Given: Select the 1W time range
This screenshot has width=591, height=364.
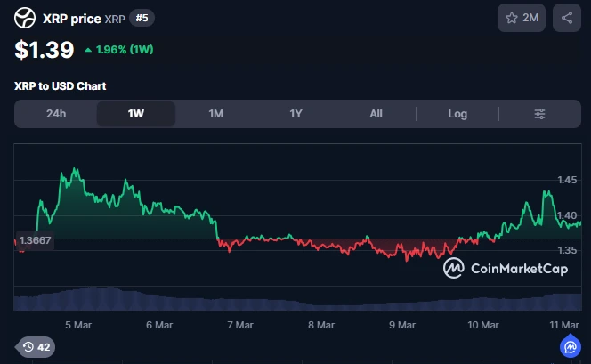Looking at the screenshot, I should tap(136, 114).
